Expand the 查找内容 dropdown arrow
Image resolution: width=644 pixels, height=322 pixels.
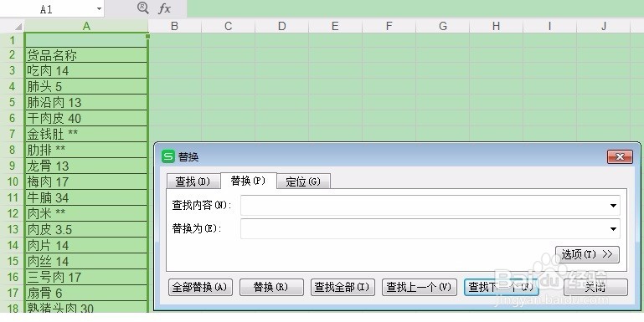coord(613,205)
